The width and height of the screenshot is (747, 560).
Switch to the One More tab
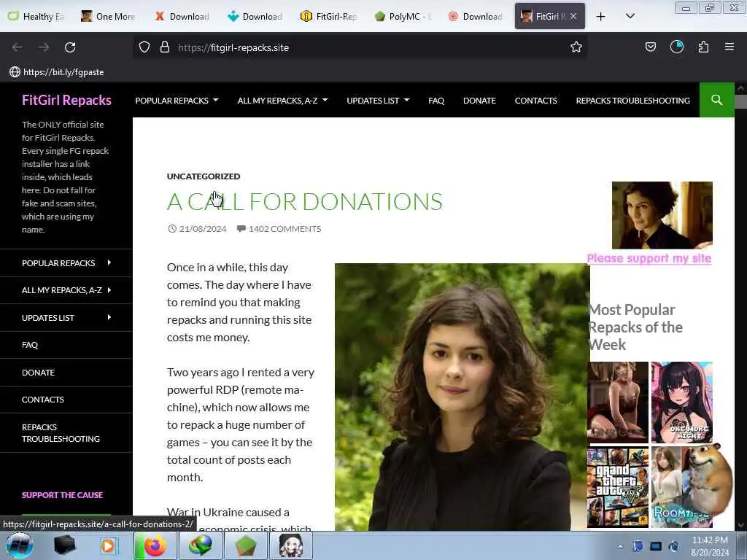109,16
